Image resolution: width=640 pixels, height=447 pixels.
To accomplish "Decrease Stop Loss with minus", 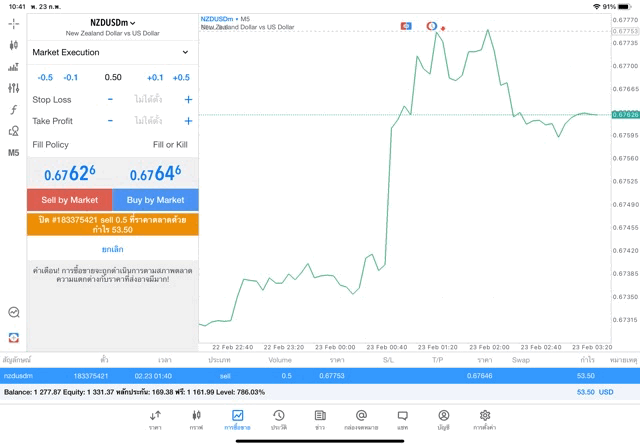I will (x=110, y=99).
